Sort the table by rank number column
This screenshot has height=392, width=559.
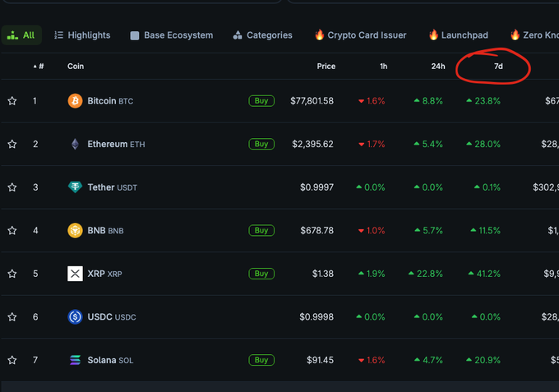(x=39, y=67)
